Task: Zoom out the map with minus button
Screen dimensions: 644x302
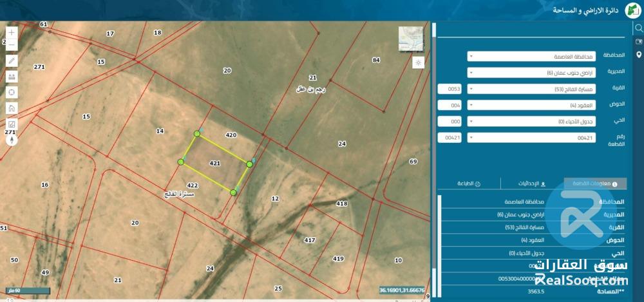Action: pos(12,44)
